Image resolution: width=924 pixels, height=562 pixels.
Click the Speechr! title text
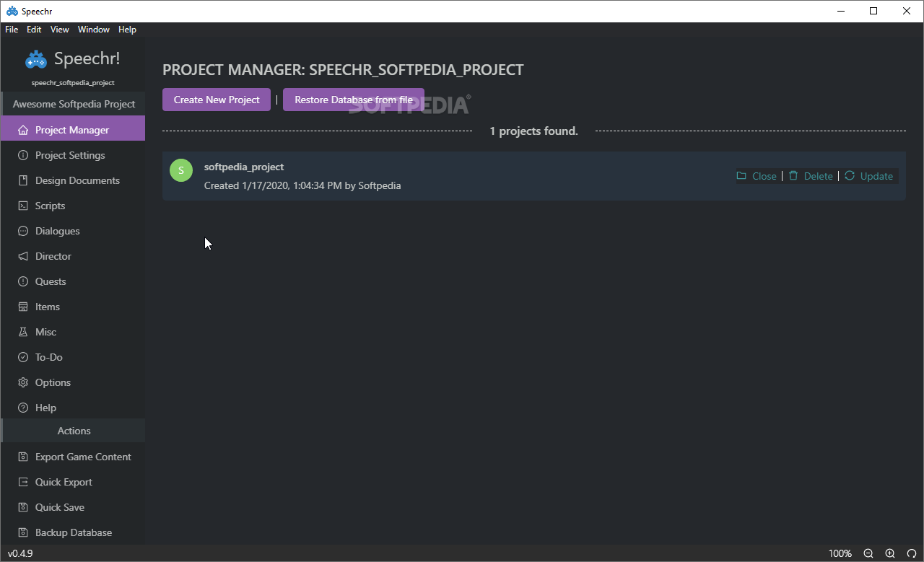tap(87, 58)
